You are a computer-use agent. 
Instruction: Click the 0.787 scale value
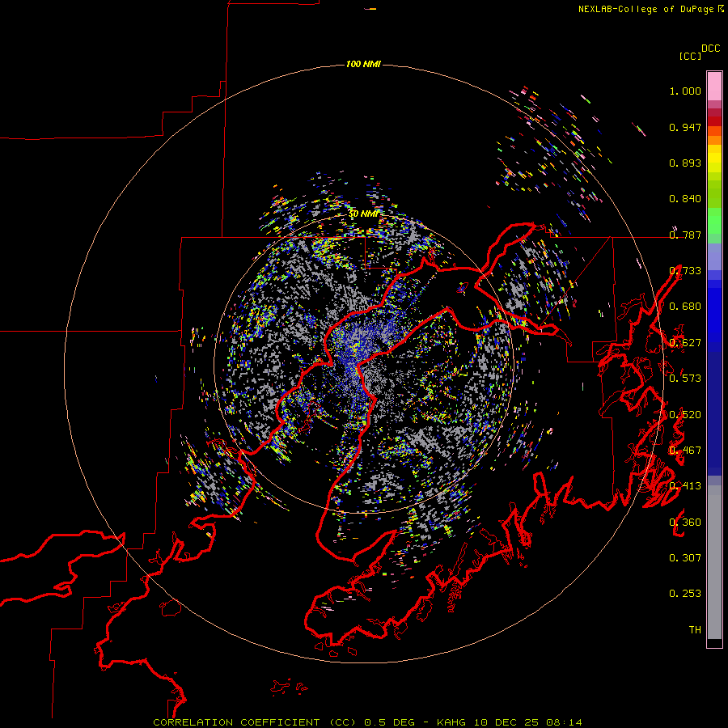pos(685,235)
